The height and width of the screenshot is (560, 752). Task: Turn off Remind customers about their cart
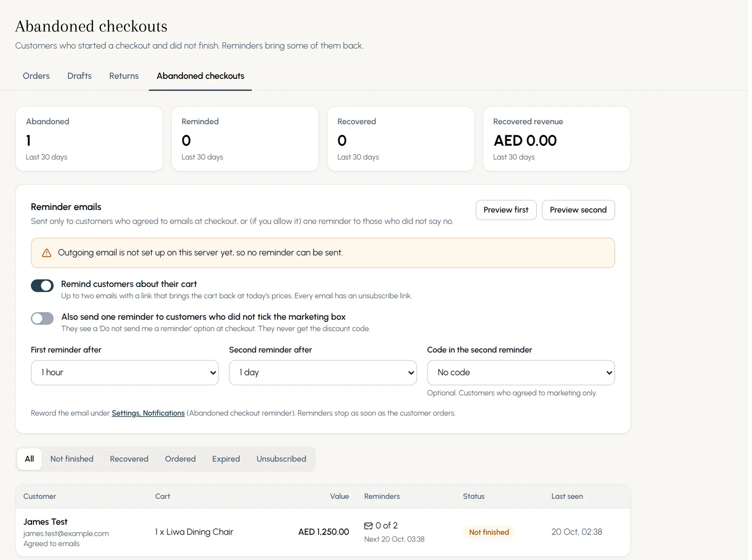tap(42, 285)
